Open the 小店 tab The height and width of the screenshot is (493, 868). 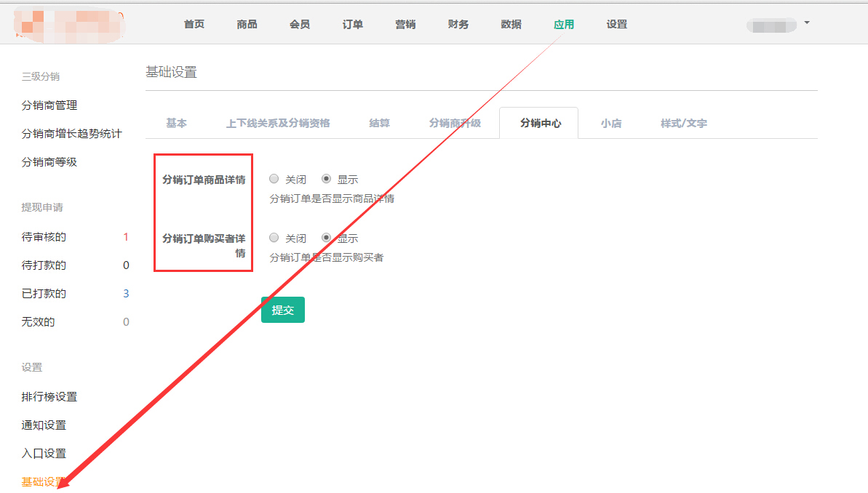[x=611, y=124]
